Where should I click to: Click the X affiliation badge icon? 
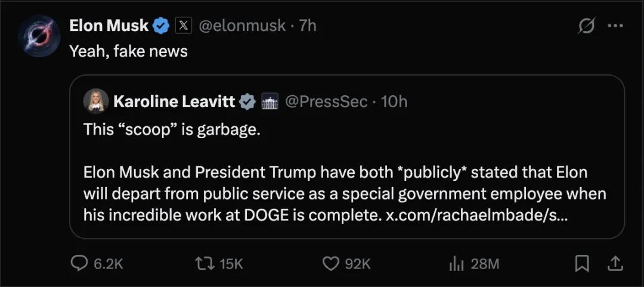(x=182, y=26)
